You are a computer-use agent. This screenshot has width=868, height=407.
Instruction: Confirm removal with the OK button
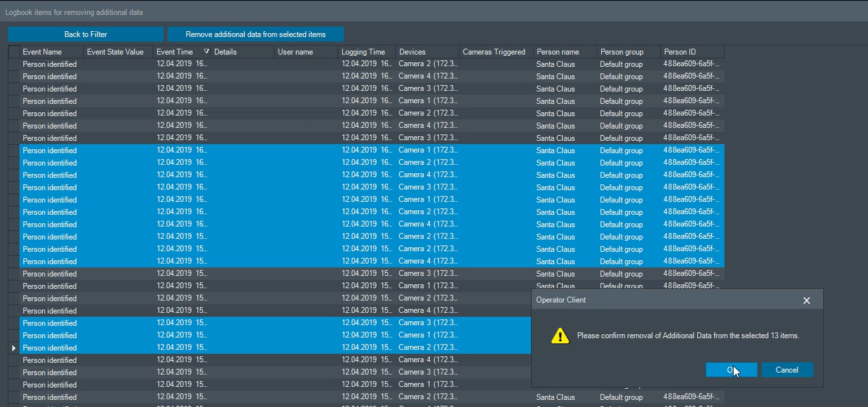pos(731,370)
